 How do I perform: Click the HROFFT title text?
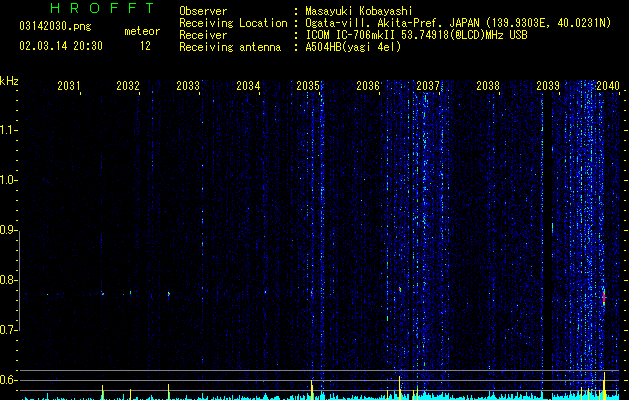coord(103,8)
